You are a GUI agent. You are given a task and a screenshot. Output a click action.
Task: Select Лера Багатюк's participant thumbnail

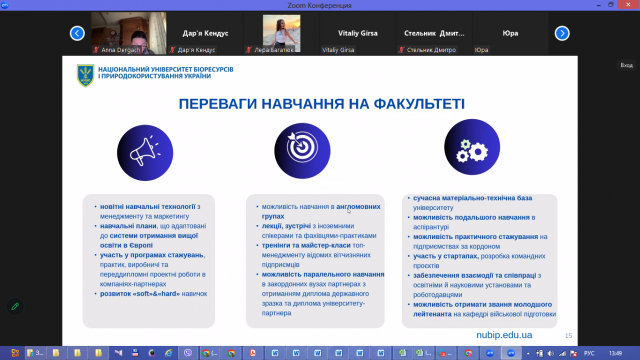[281, 33]
